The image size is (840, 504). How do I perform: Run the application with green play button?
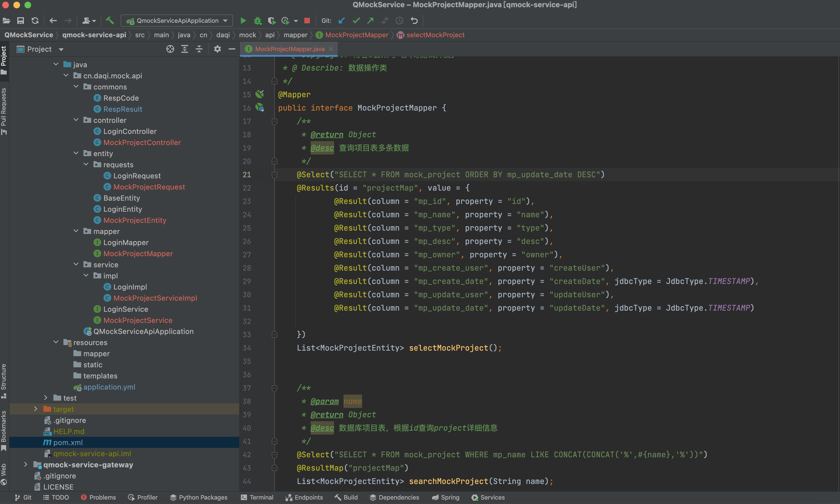coord(243,21)
